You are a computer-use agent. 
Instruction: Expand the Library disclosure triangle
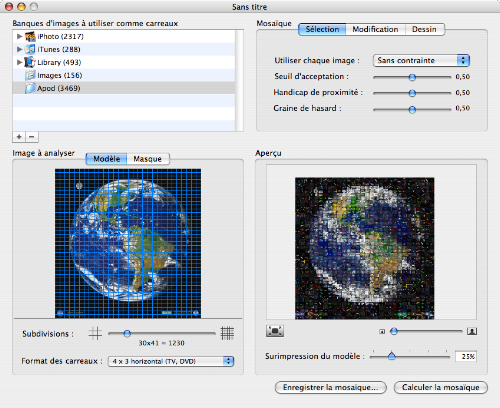coord(20,62)
